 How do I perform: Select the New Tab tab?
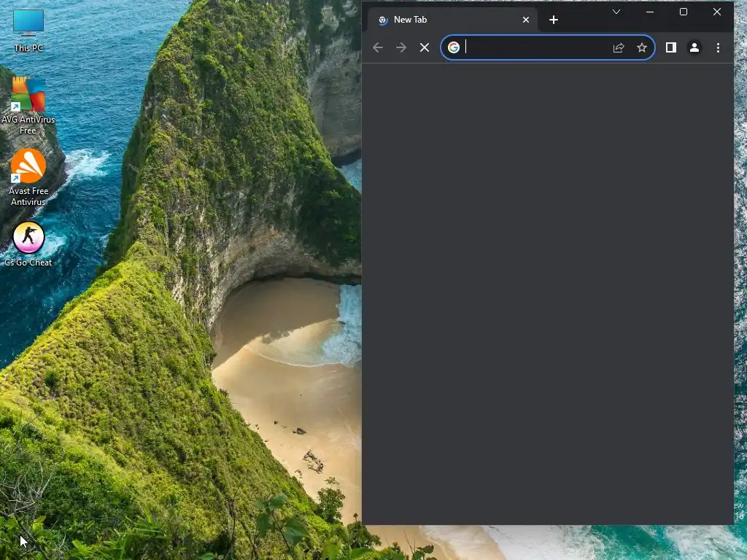click(x=452, y=20)
